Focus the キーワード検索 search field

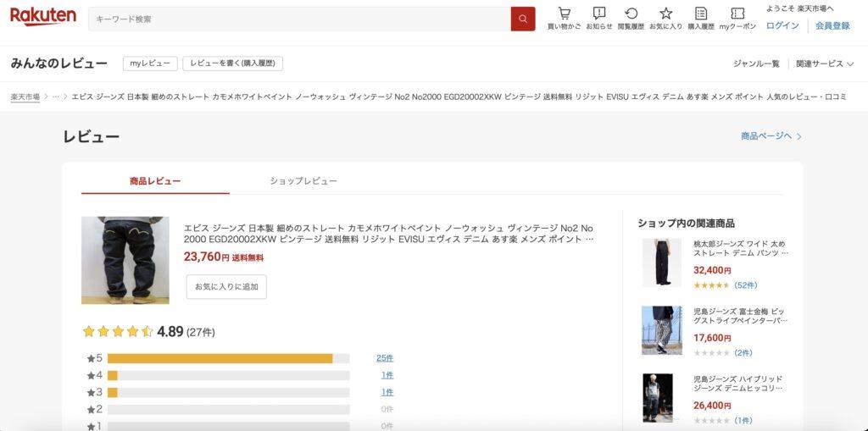(299, 19)
